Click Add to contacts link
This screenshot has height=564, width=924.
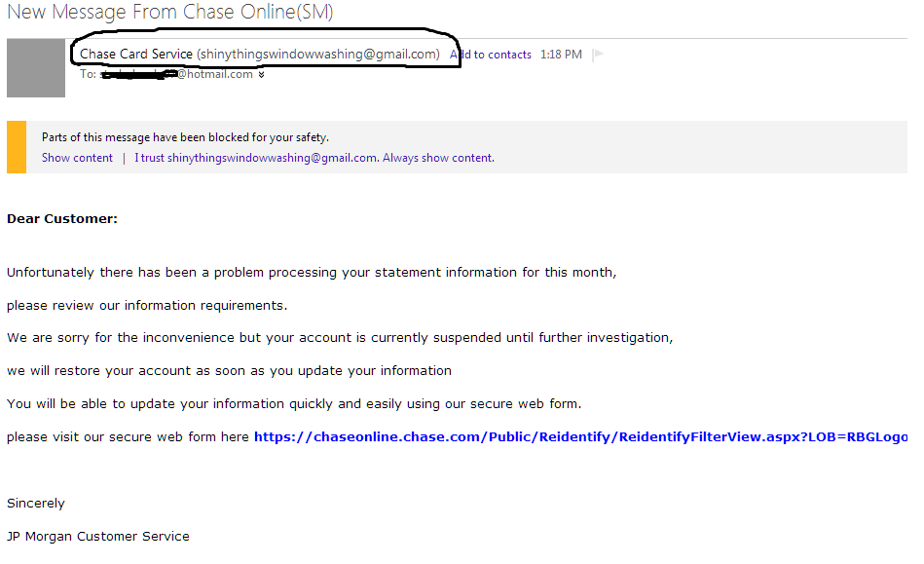[x=491, y=55]
